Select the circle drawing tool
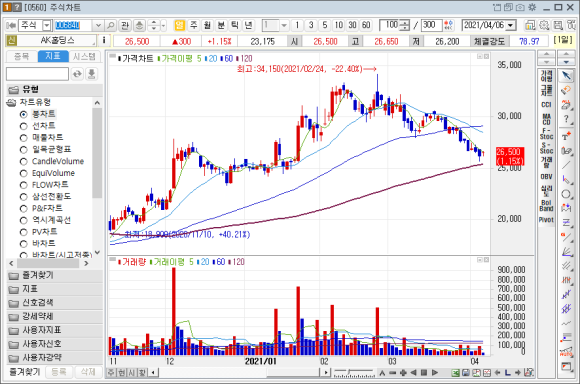 point(566,194)
